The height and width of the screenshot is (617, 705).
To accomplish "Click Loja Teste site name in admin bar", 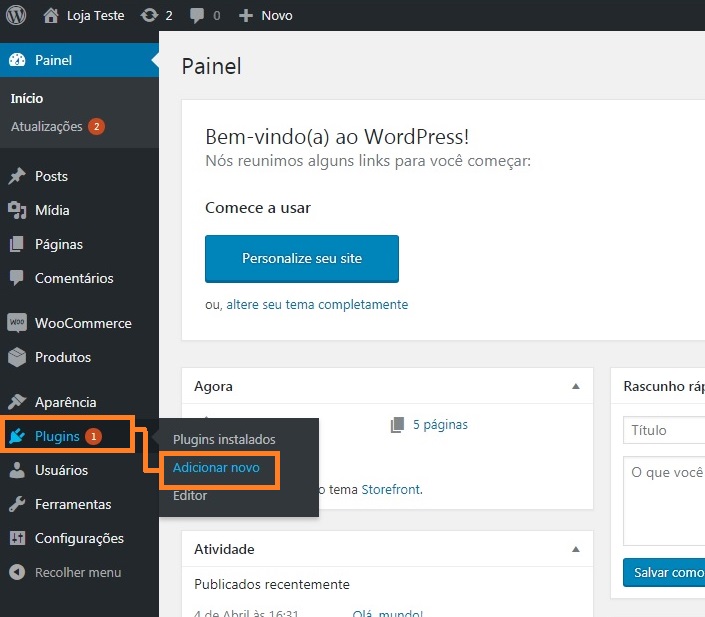I will pos(95,16).
